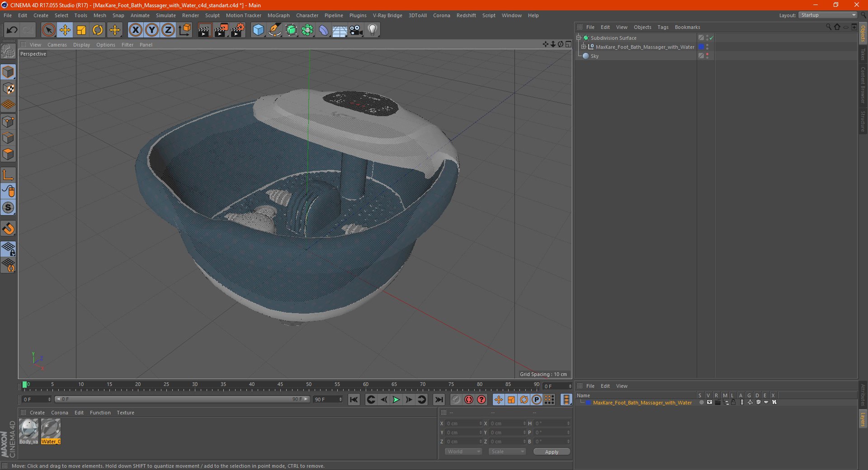Image resolution: width=868 pixels, height=470 pixels.
Task: Open Material Manager Texture menu
Action: pos(125,413)
